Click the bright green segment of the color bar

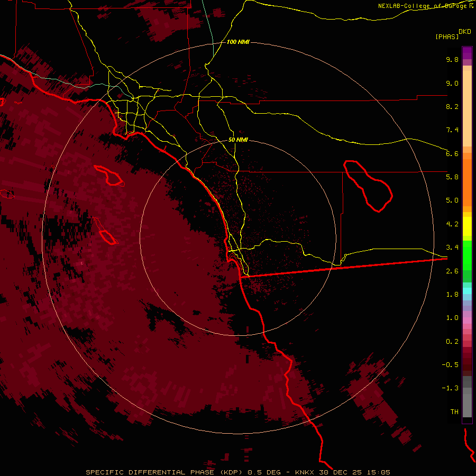pos(467,255)
